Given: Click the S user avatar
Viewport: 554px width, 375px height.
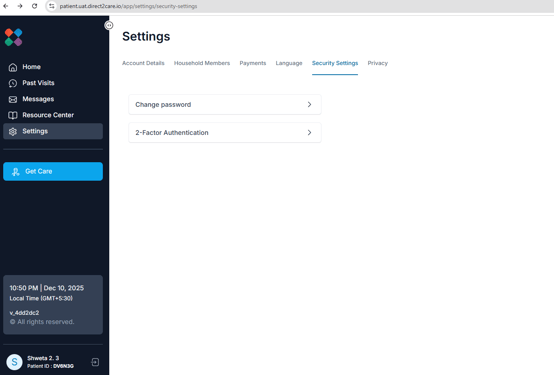Looking at the screenshot, I should pos(14,362).
